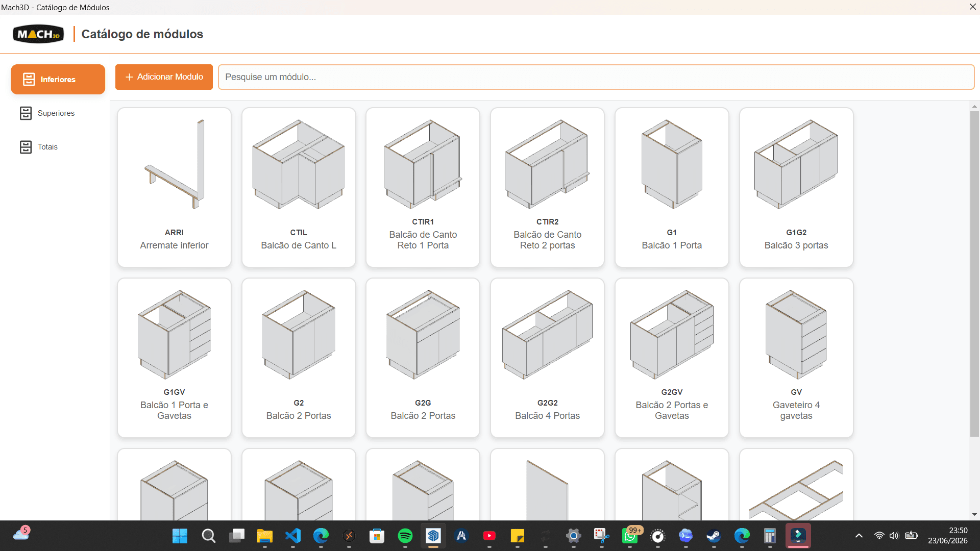Click the Superiores cabinet icon
This screenshot has width=980, height=551.
click(26, 113)
